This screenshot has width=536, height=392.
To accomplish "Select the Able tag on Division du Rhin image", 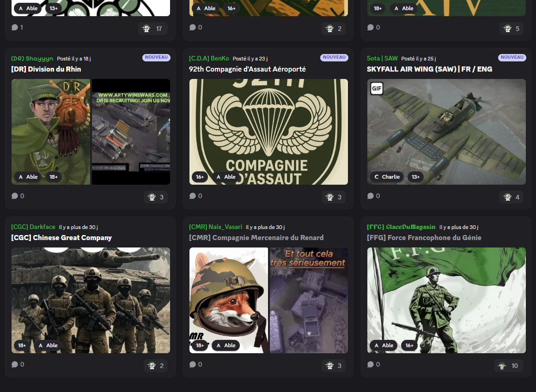I will click(x=28, y=177).
